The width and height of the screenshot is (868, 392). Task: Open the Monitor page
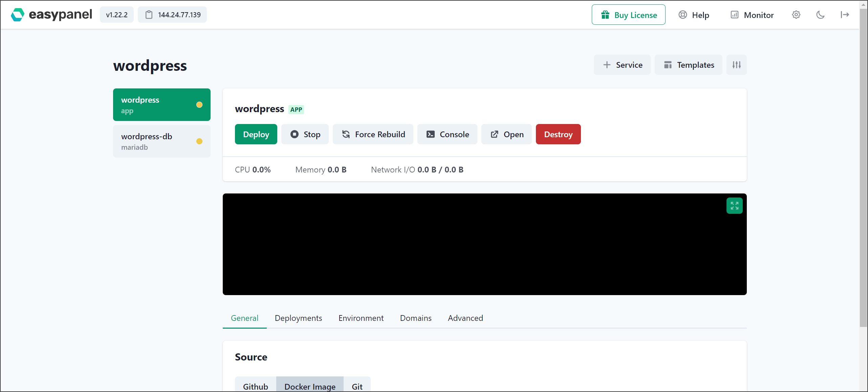[752, 15]
